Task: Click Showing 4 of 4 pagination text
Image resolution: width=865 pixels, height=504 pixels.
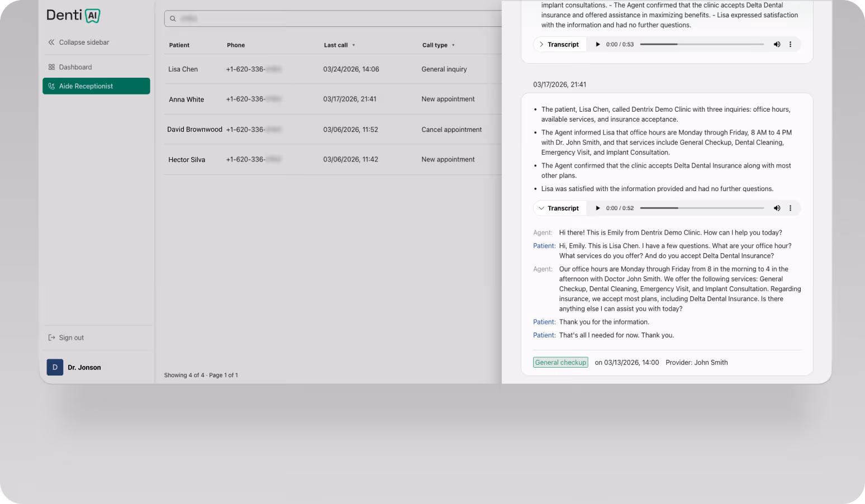Action: click(x=201, y=375)
